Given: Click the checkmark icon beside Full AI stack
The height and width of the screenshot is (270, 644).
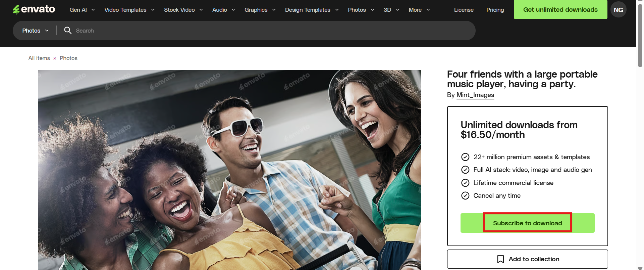Looking at the screenshot, I should (x=465, y=170).
